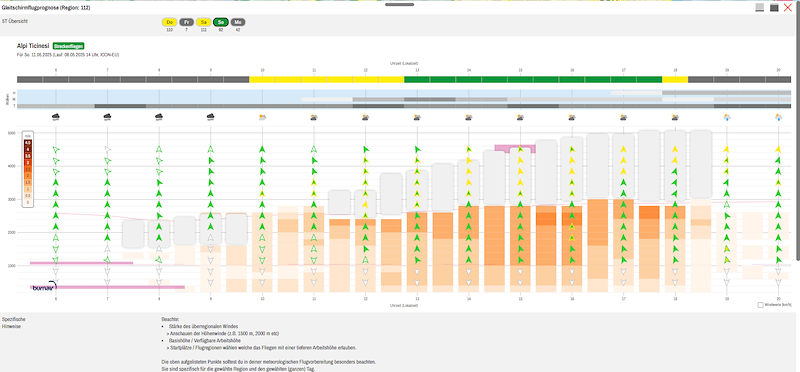Click the Uhrzeit (Lokalzeit) label above chart
This screenshot has width=800, height=372.
(x=404, y=63)
